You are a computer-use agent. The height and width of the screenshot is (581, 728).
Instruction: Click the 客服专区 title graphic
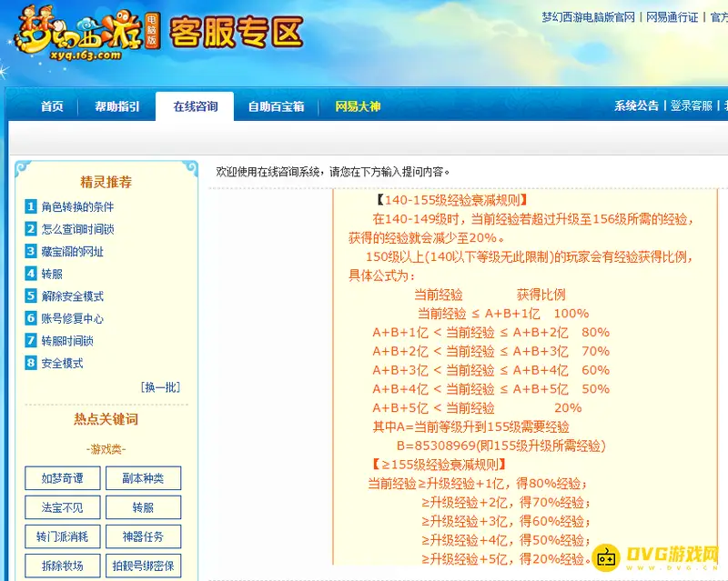click(237, 32)
